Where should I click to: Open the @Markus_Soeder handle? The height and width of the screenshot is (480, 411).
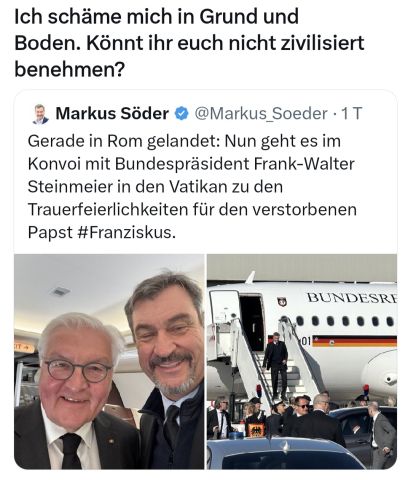[261, 114]
